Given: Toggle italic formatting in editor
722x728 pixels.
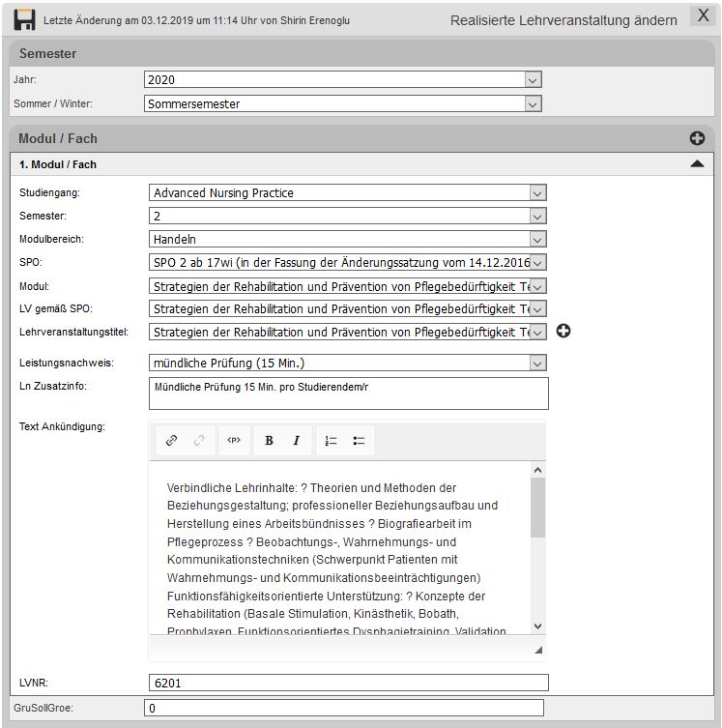Looking at the screenshot, I should [296, 441].
